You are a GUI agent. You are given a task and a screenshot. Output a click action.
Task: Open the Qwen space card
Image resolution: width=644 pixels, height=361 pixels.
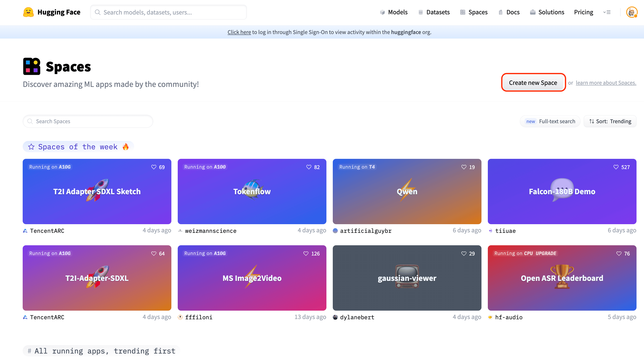pos(407,191)
